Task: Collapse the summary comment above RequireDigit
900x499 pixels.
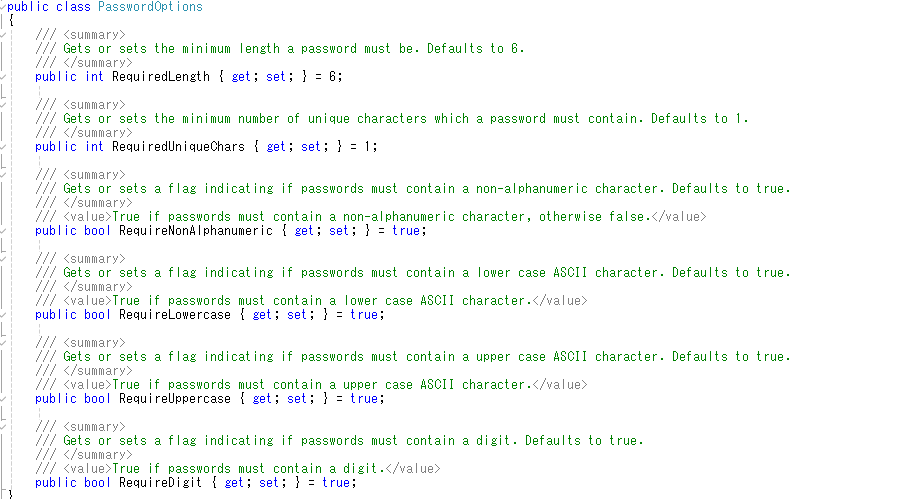Action: (x=3, y=427)
